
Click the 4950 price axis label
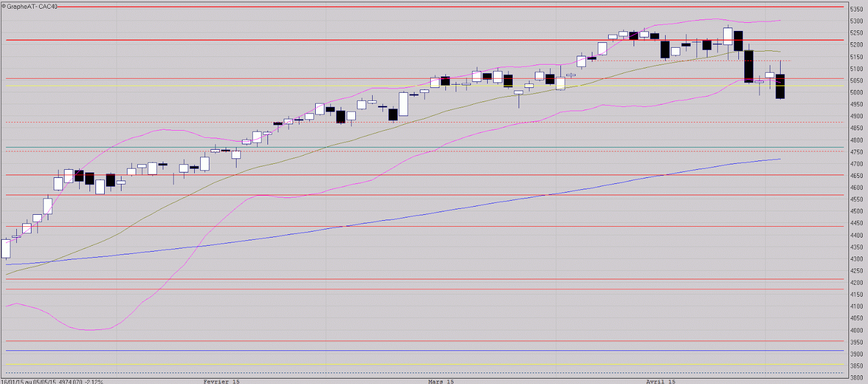pos(857,104)
